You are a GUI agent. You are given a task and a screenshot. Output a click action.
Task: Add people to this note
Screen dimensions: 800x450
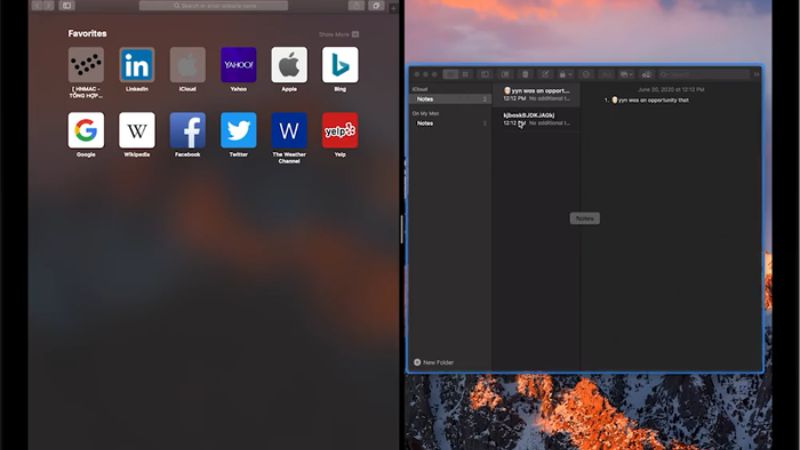click(x=646, y=74)
